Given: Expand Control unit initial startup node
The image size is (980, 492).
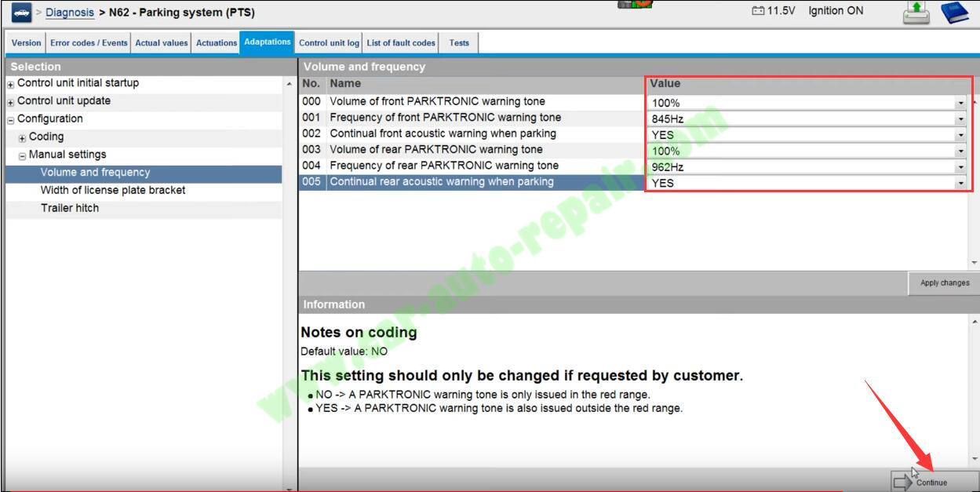Looking at the screenshot, I should point(11,84).
